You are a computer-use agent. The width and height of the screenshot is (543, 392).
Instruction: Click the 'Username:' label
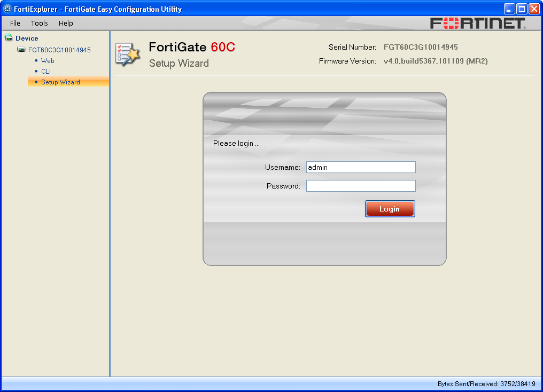tap(283, 168)
